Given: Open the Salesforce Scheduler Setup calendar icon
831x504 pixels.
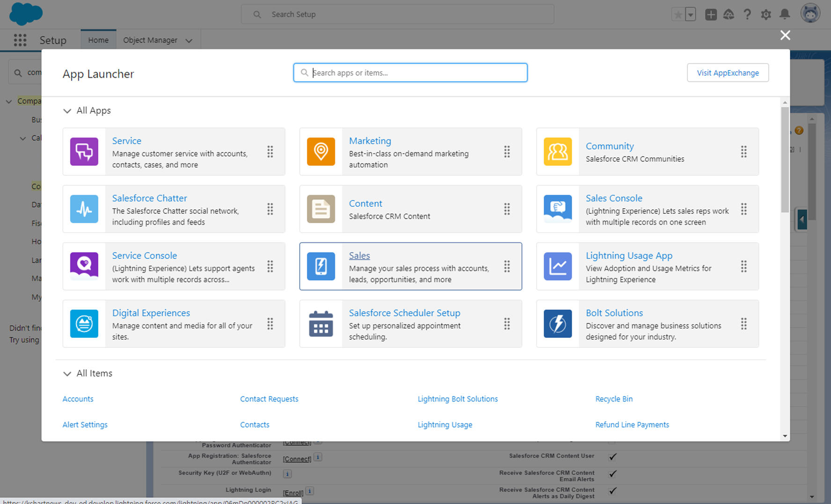Looking at the screenshot, I should [321, 323].
